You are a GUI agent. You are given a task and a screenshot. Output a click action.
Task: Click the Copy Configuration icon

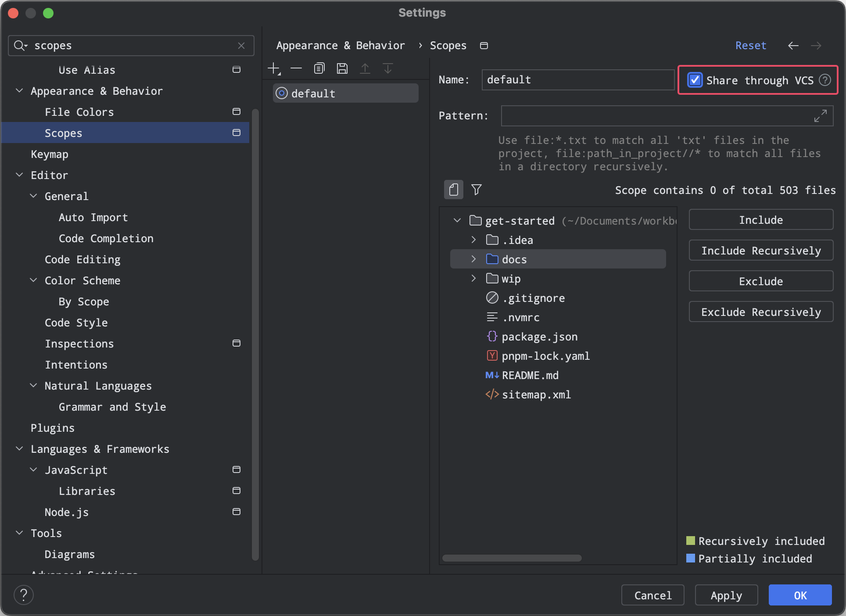[319, 68]
